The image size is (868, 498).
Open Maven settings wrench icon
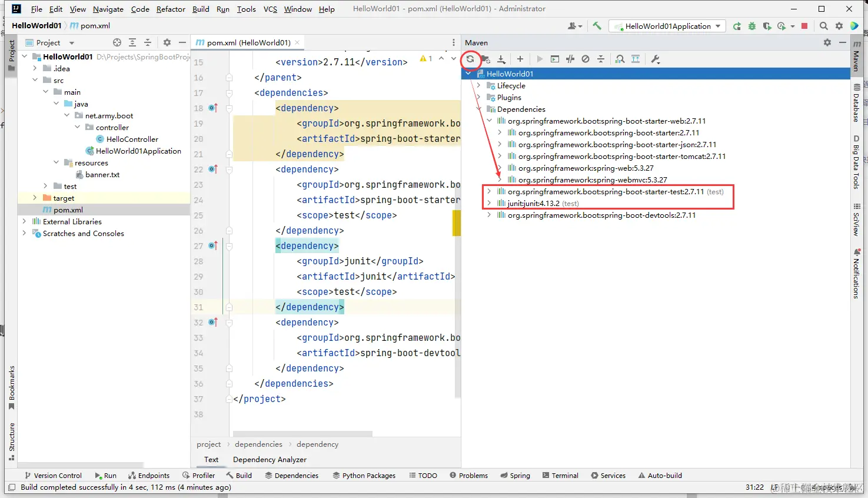point(656,59)
